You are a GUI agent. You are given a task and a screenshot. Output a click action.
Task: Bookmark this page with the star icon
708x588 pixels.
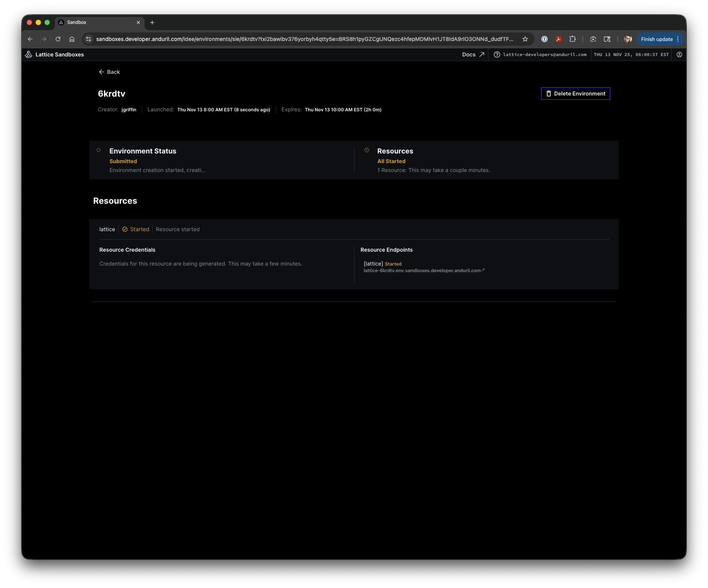[525, 39]
